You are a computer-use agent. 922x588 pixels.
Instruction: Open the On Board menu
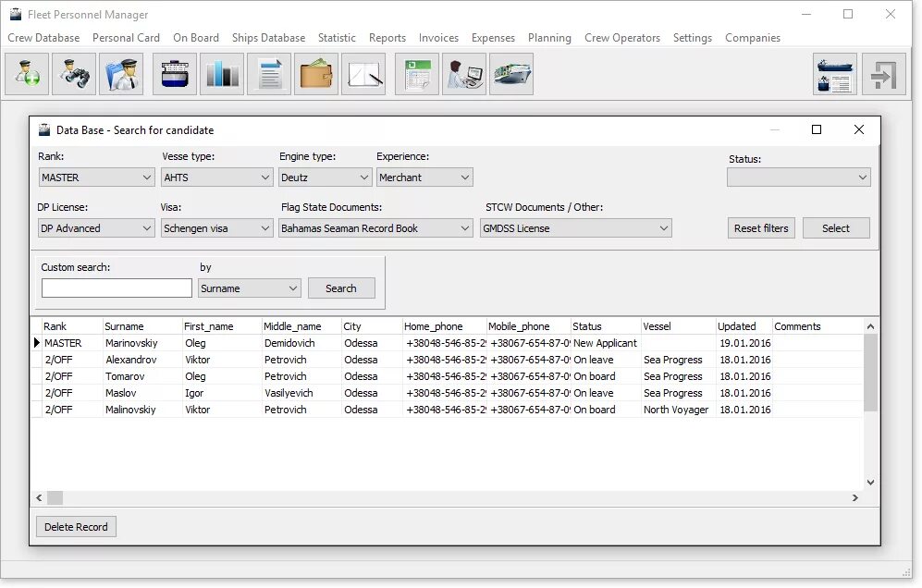pos(196,38)
